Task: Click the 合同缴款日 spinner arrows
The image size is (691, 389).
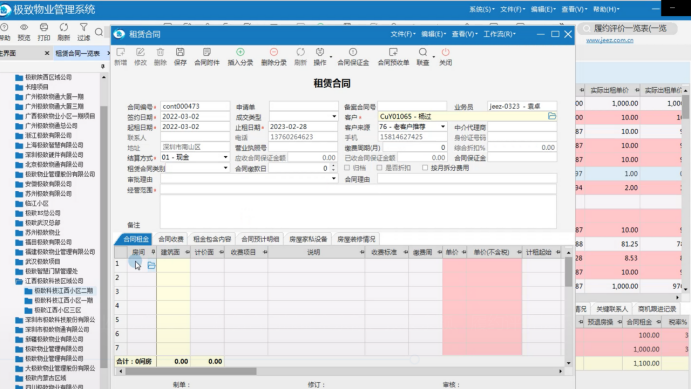Action: pyautogui.click(x=333, y=168)
